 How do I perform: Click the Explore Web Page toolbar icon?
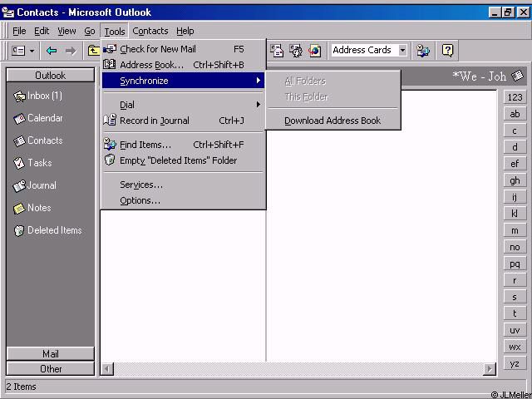coord(314,51)
